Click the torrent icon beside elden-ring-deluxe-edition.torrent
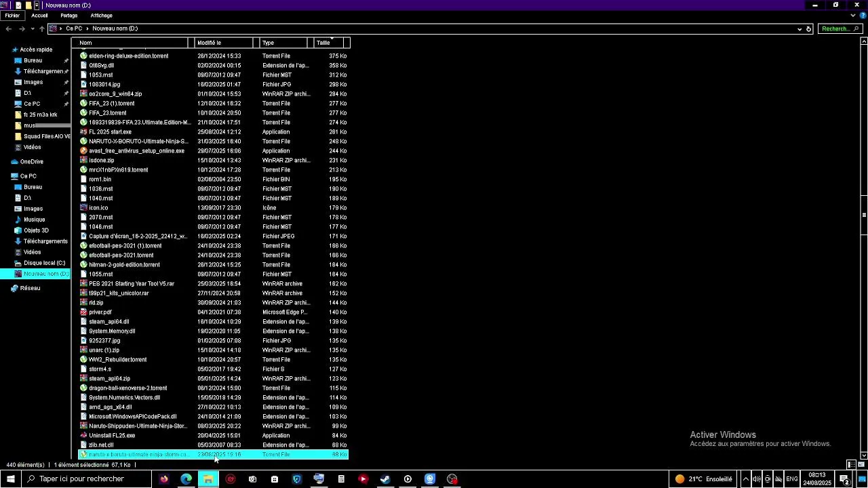 [83, 56]
